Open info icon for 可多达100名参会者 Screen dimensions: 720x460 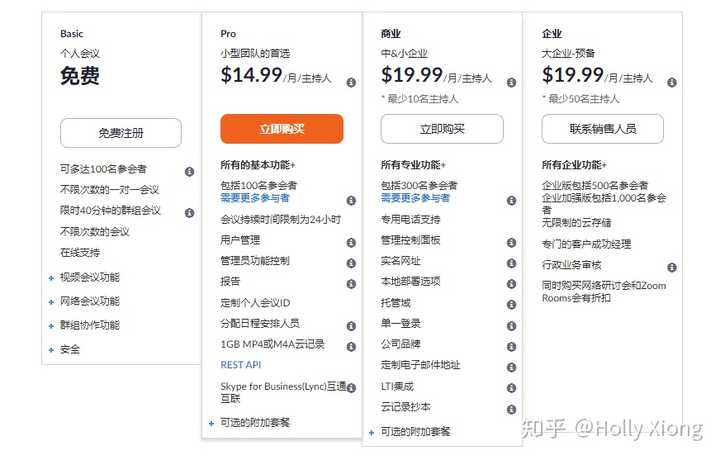pos(189,172)
